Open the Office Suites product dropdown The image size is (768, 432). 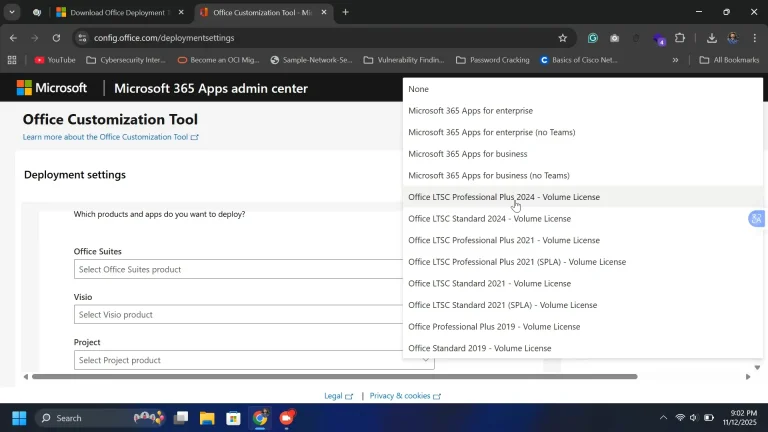pyautogui.click(x=238, y=269)
